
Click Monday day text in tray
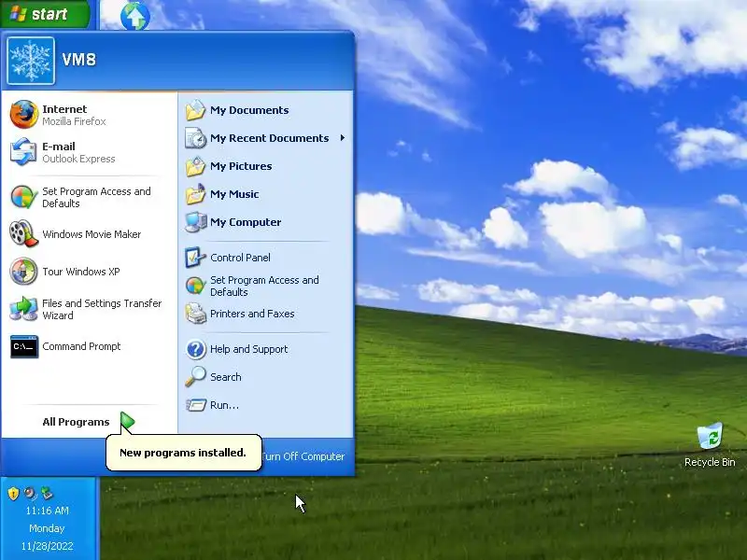(x=47, y=528)
